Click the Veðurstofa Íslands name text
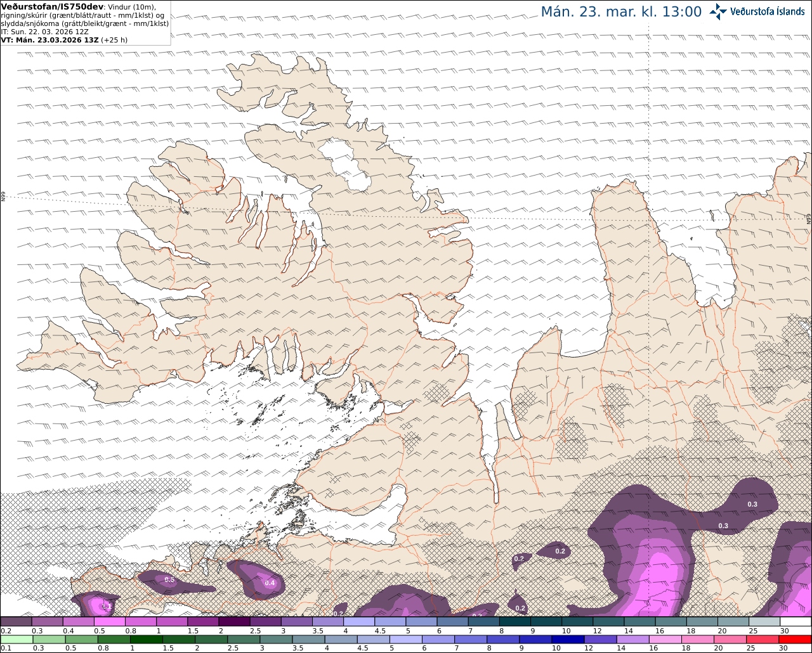The image size is (812, 653). pyautogui.click(x=767, y=11)
